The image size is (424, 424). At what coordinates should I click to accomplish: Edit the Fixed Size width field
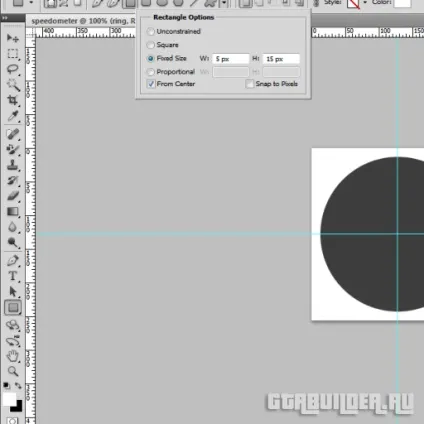231,59
